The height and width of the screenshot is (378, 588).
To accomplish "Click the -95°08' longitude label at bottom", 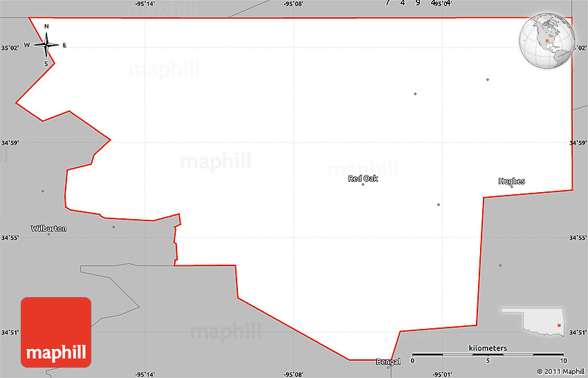I will point(293,374).
